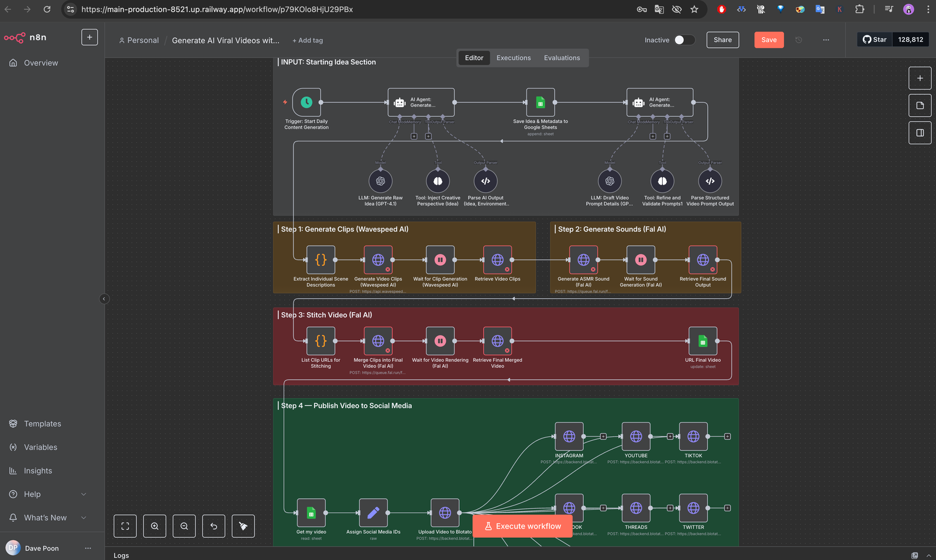Fit the workflow to view
The image size is (936, 560).
tap(125, 526)
